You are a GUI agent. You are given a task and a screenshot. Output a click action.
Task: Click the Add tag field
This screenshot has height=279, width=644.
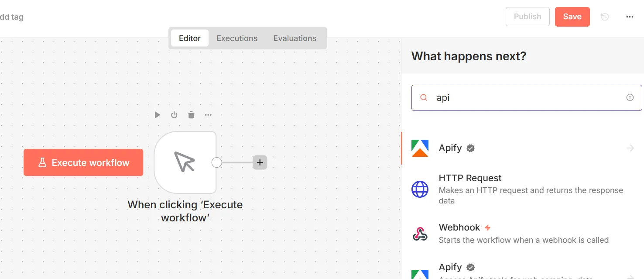pyautogui.click(x=12, y=17)
